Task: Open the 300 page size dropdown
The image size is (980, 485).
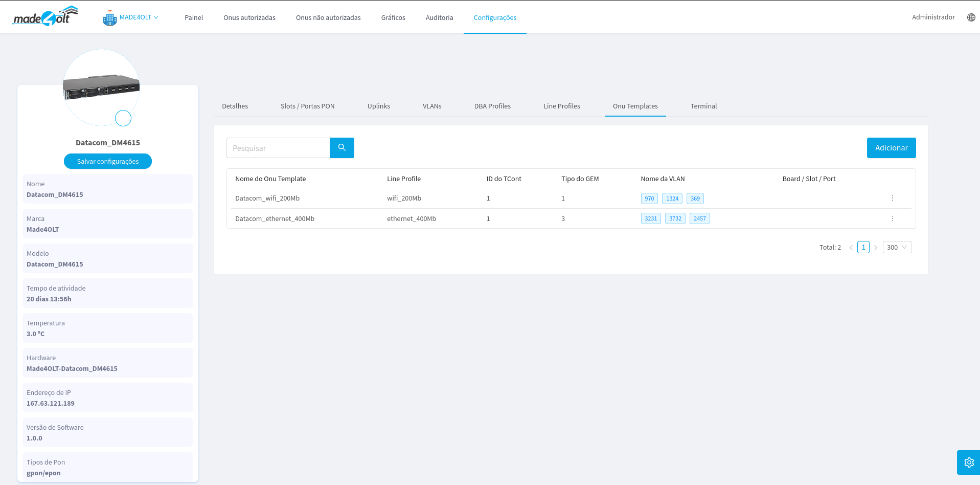Action: point(897,248)
